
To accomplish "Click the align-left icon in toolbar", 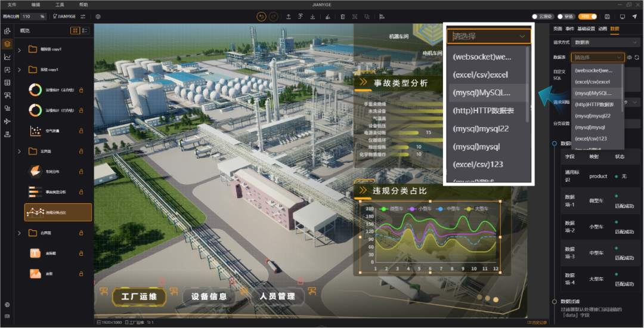I will [x=382, y=17].
